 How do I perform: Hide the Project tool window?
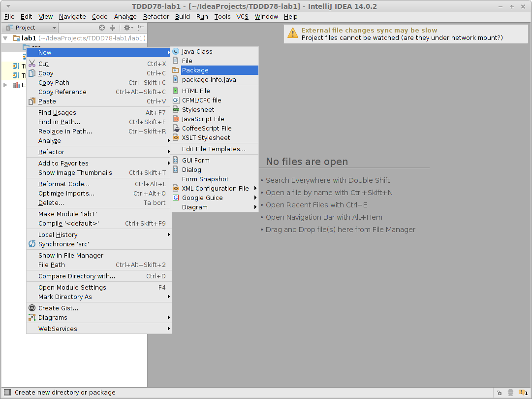(141, 28)
